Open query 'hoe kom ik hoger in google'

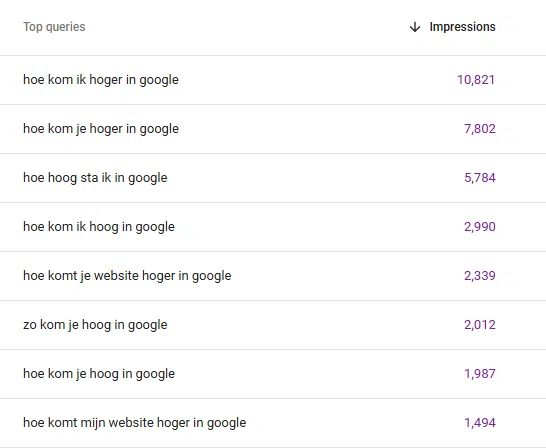[101, 80]
